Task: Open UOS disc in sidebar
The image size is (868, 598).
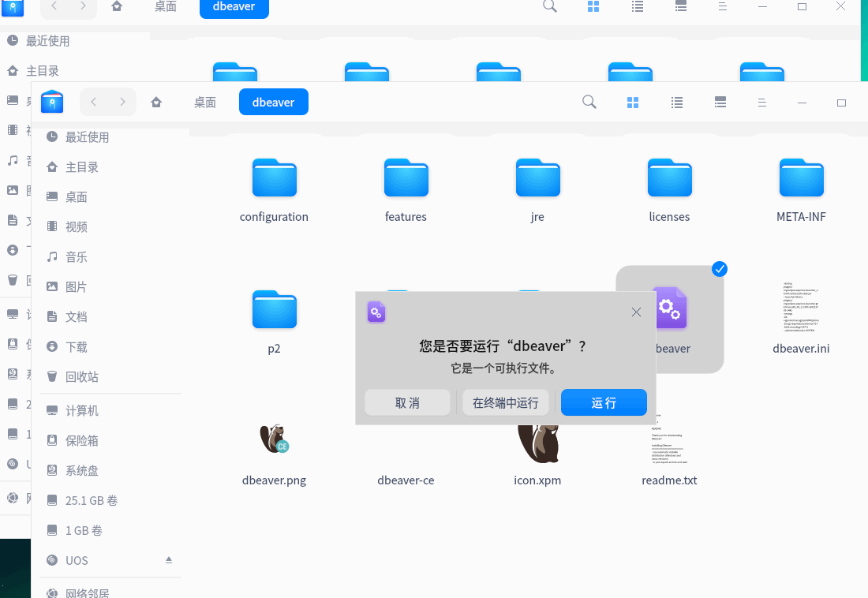Action: [x=77, y=560]
